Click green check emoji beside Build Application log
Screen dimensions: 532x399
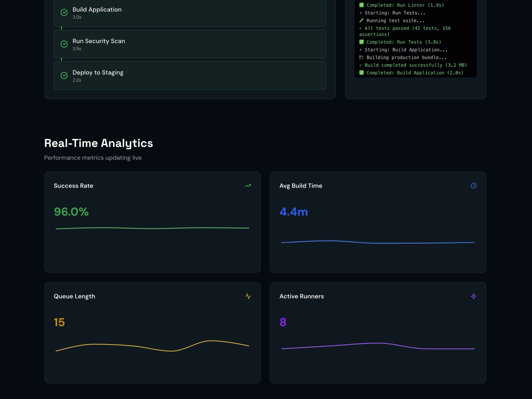[x=361, y=73]
